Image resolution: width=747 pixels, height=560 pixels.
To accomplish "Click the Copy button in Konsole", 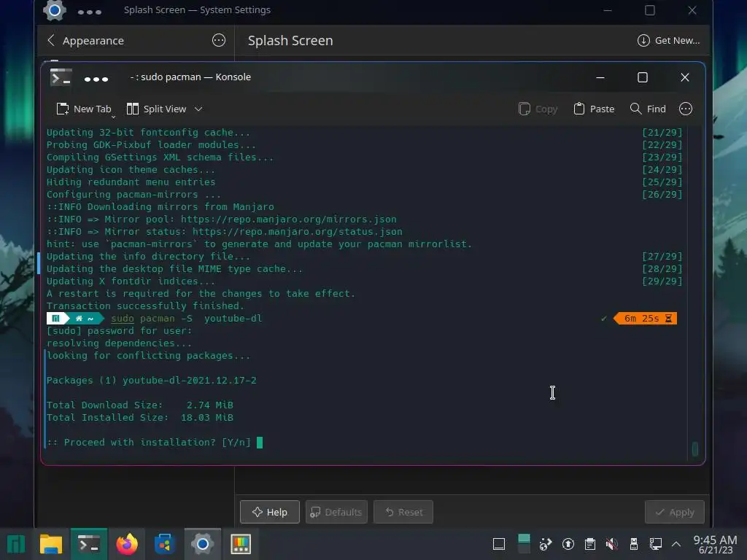I will 538,109.
